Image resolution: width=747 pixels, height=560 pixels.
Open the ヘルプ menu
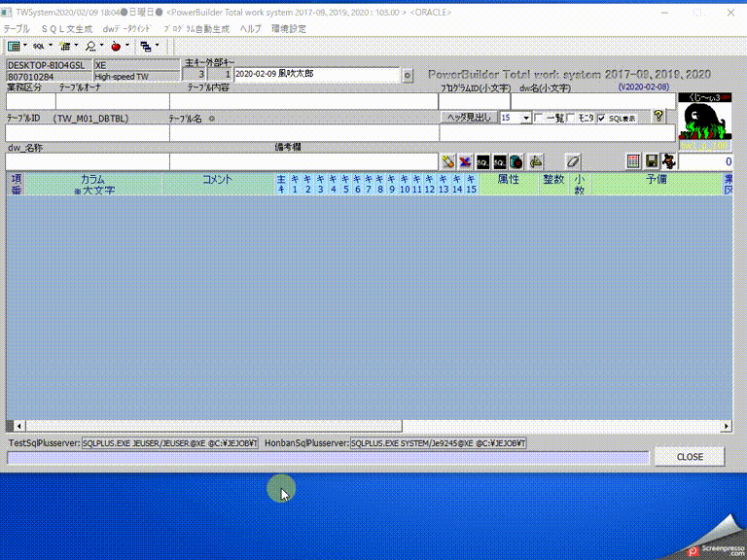coord(251,29)
